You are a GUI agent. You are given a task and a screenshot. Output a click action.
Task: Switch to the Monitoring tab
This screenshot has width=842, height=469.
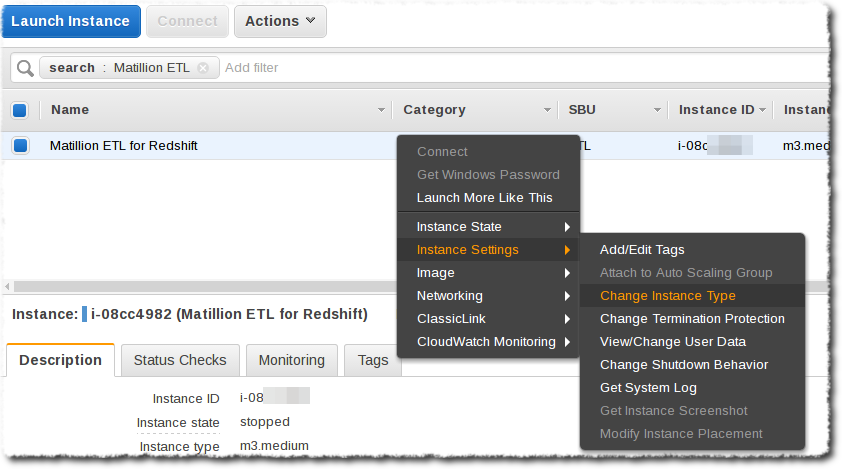(292, 360)
